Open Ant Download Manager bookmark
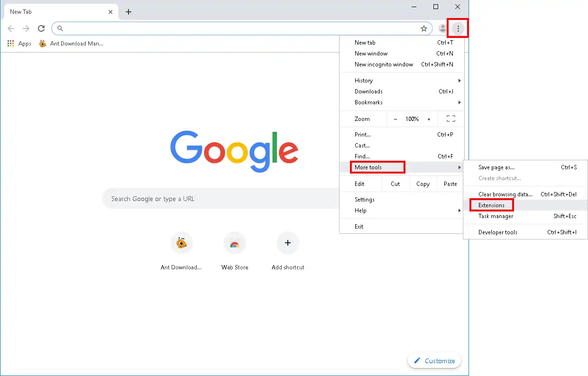The width and height of the screenshot is (588, 376). click(71, 44)
